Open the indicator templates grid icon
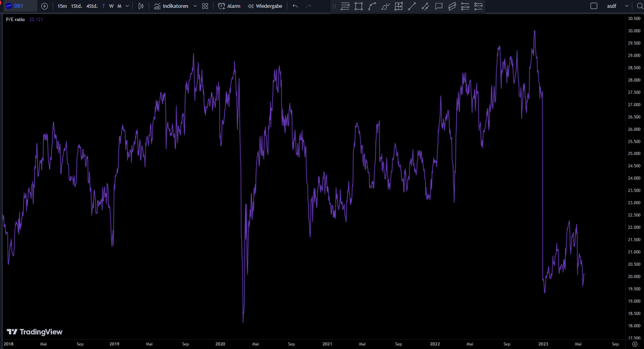 [205, 6]
